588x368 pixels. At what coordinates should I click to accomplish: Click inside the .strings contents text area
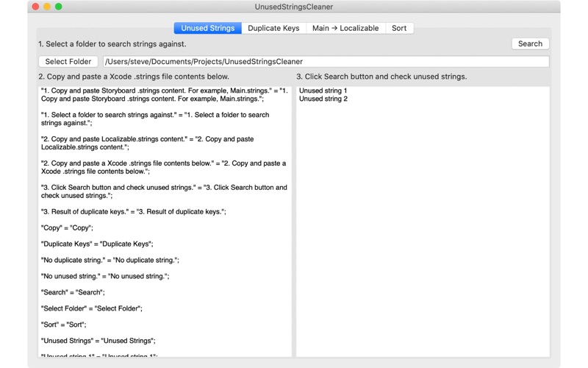(x=165, y=222)
